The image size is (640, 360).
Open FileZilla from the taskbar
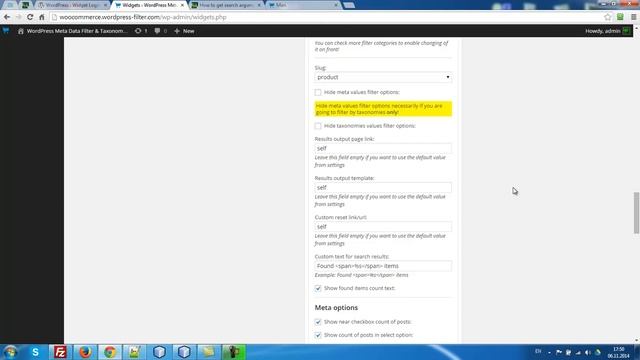60,352
